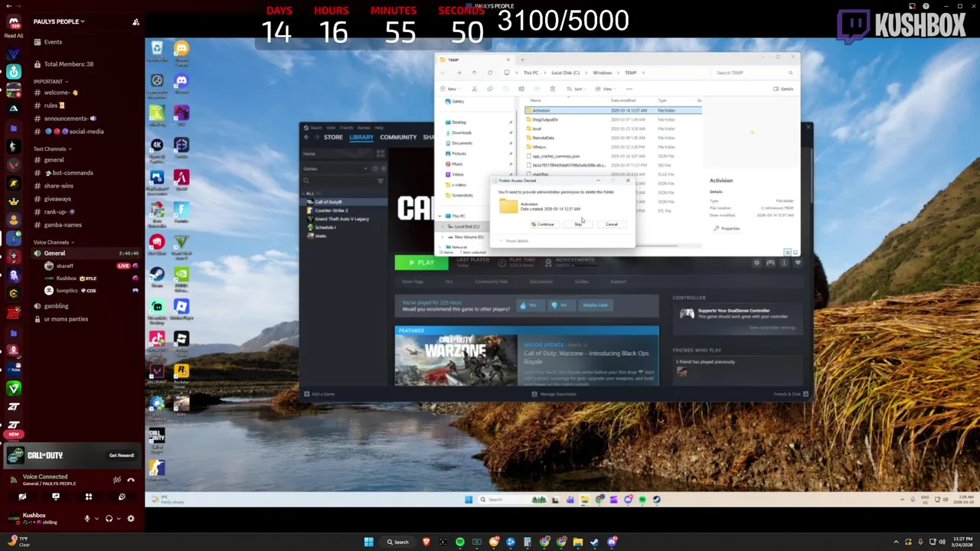This screenshot has height=551, width=980.
Task: Open Explorer New dropdown
Action: [x=450, y=89]
